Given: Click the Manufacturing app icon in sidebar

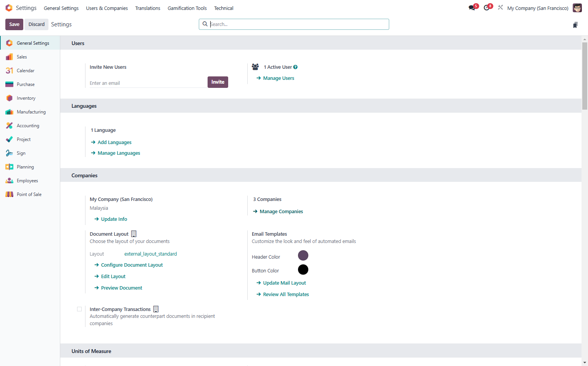Looking at the screenshot, I should (9, 112).
